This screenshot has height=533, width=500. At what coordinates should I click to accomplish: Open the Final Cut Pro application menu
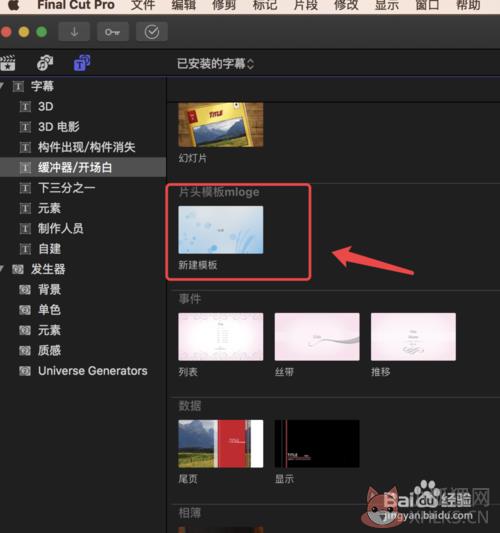click(x=76, y=5)
